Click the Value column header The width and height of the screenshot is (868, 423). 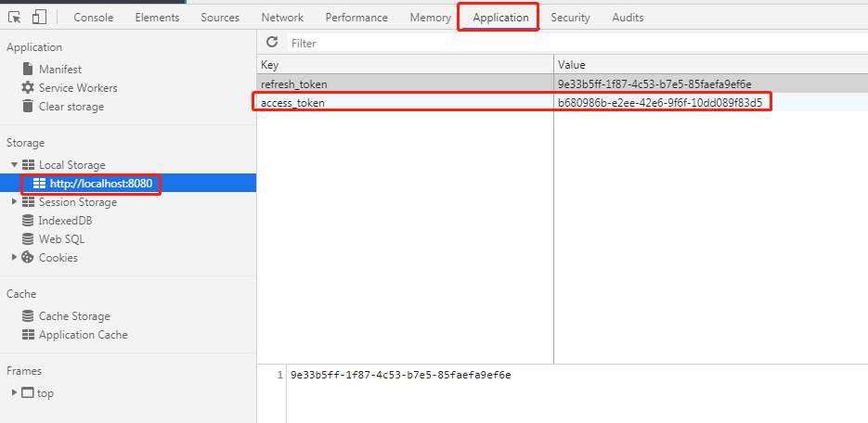coord(711,65)
